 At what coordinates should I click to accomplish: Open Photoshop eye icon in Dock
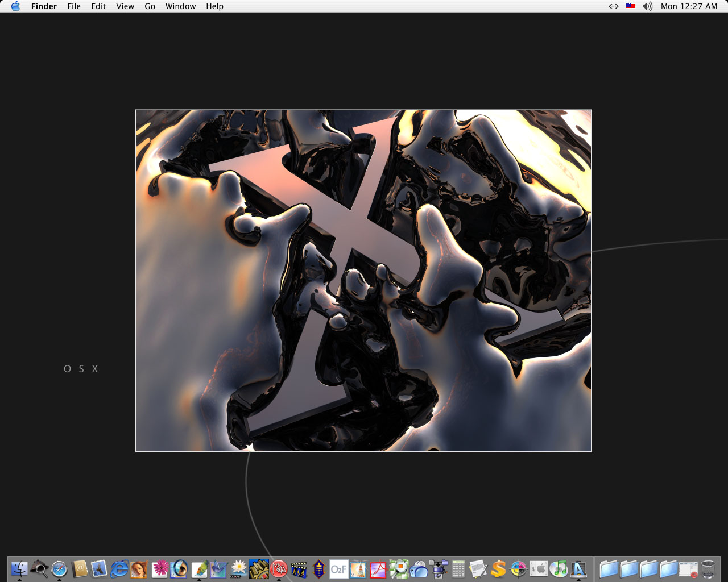(x=179, y=568)
